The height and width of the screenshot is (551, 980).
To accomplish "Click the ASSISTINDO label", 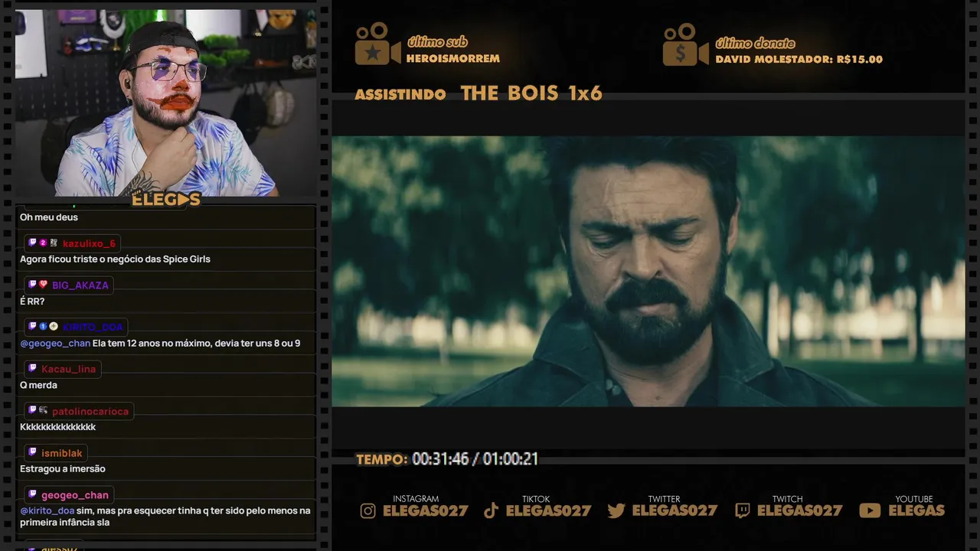I will 400,95.
